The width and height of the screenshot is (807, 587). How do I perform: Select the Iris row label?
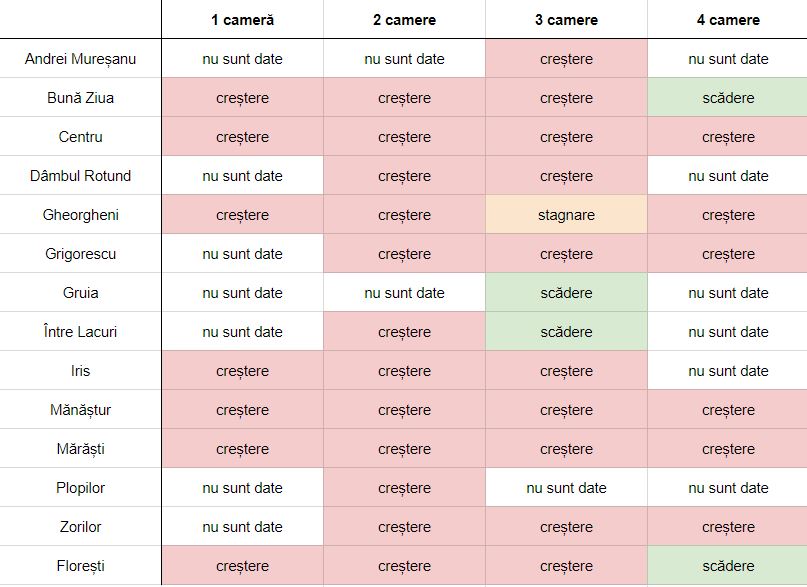tap(80, 371)
